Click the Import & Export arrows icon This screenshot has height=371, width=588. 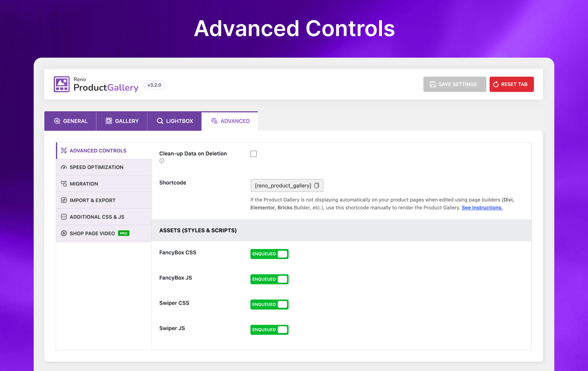point(64,200)
